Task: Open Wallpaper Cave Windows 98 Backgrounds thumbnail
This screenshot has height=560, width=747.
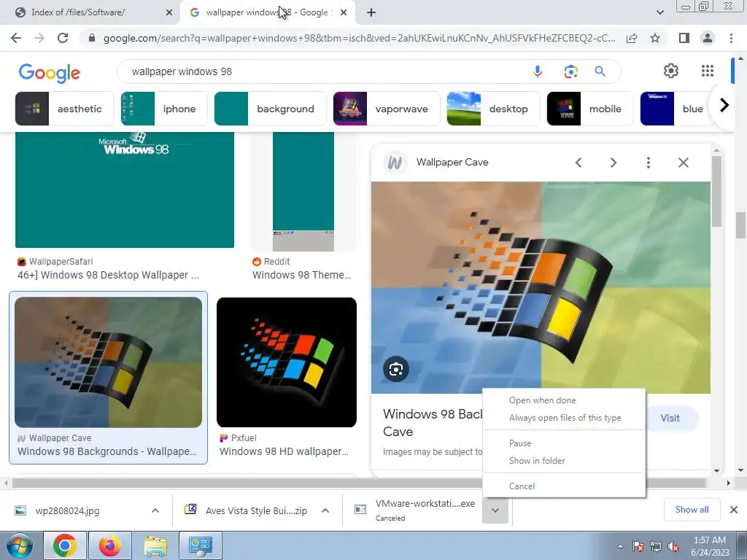Action: tap(108, 362)
